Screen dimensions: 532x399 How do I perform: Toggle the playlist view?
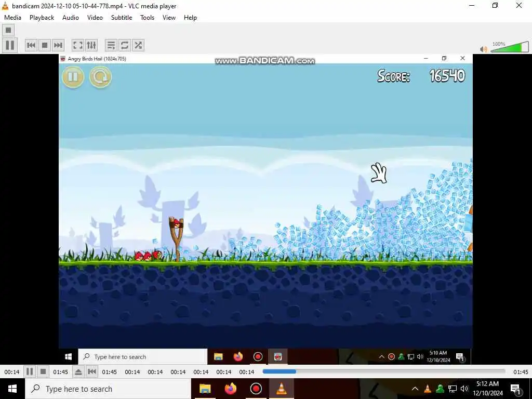111,45
